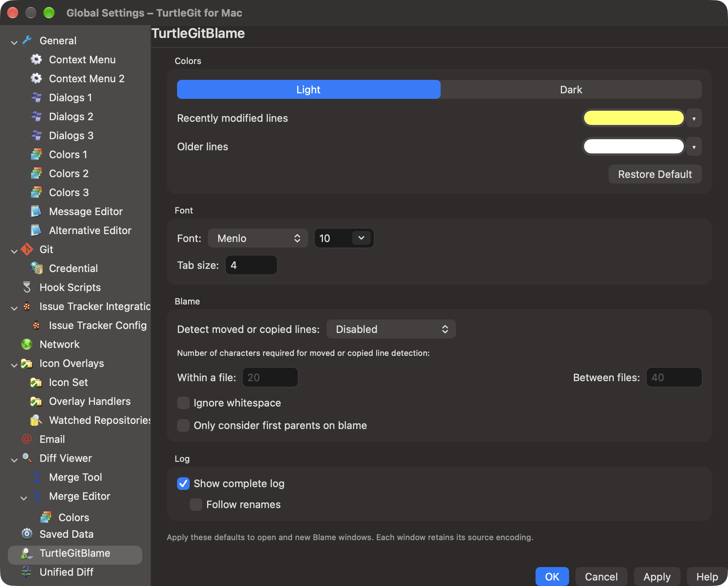Toggle Follow renames checkbox
Image resolution: width=728 pixels, height=586 pixels.
point(196,505)
